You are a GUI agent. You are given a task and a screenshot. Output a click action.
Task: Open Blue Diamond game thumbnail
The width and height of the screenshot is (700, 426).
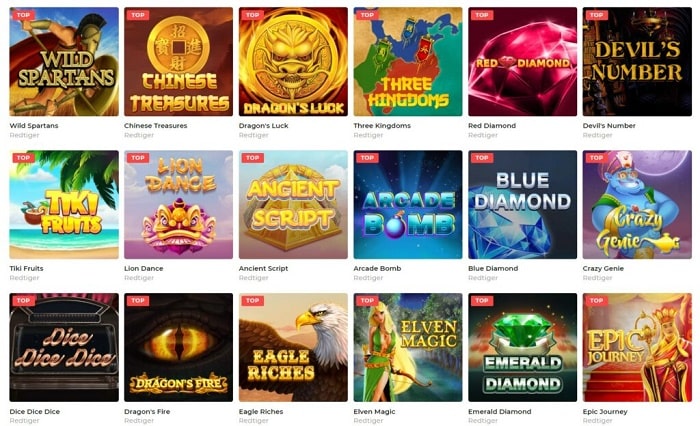tap(522, 205)
